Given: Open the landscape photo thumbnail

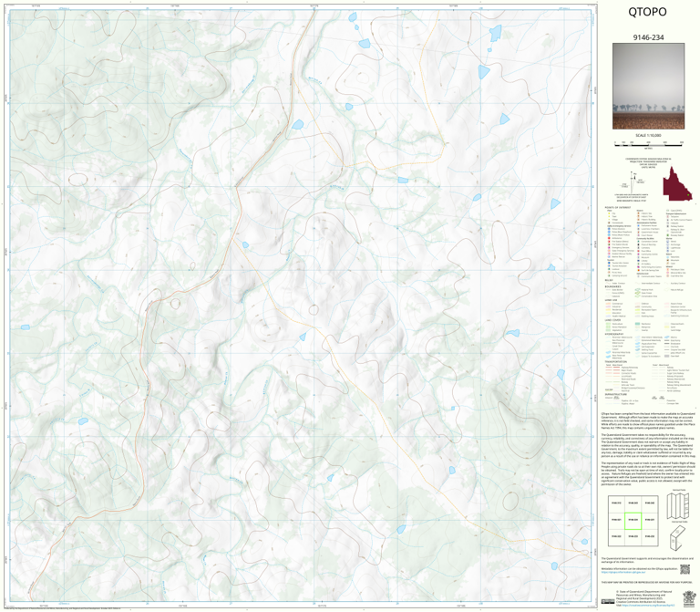Looking at the screenshot, I should [648, 87].
